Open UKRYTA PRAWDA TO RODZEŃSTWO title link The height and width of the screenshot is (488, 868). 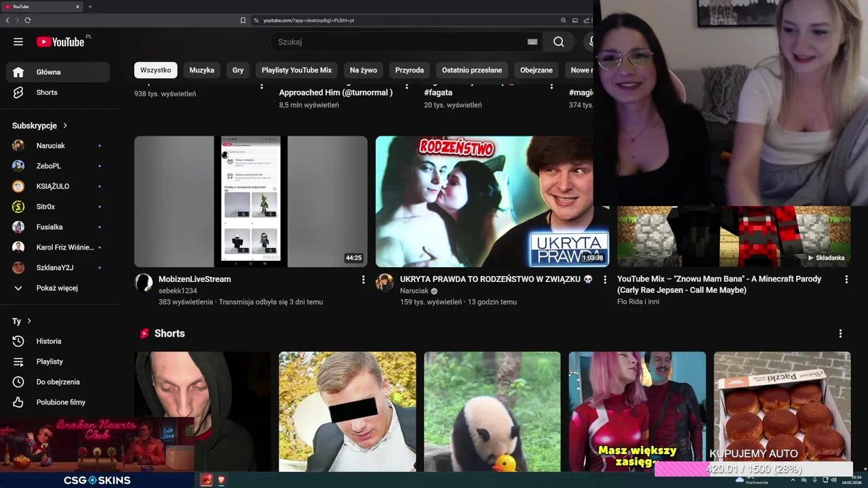coord(496,279)
